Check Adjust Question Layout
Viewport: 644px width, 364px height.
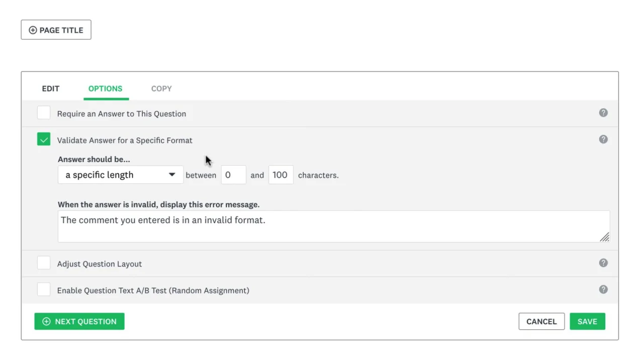(x=43, y=263)
